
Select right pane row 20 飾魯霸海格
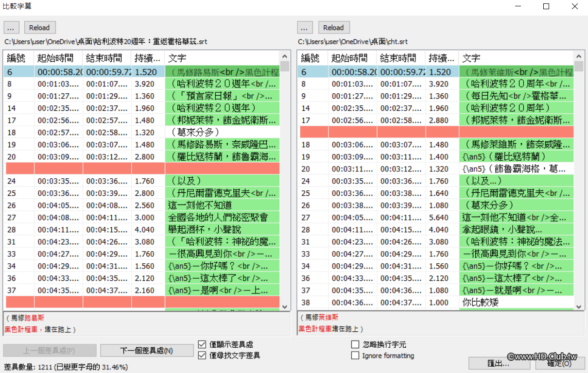pos(436,169)
